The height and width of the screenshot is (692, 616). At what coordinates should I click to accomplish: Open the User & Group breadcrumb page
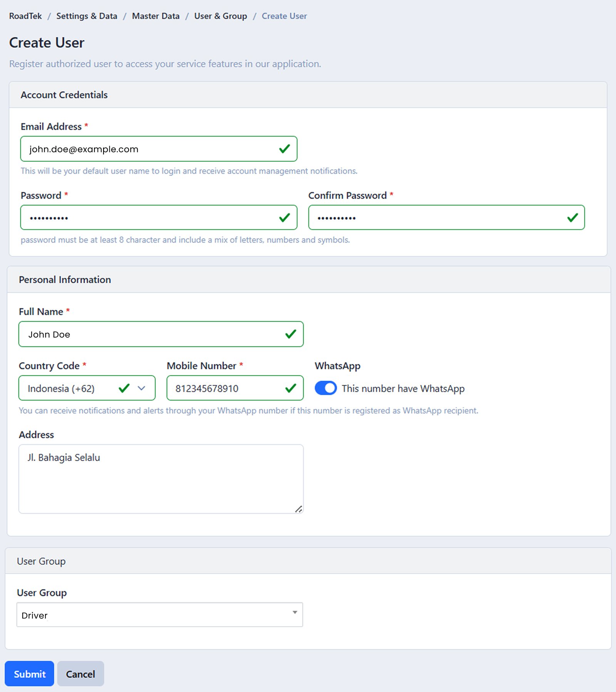click(220, 16)
